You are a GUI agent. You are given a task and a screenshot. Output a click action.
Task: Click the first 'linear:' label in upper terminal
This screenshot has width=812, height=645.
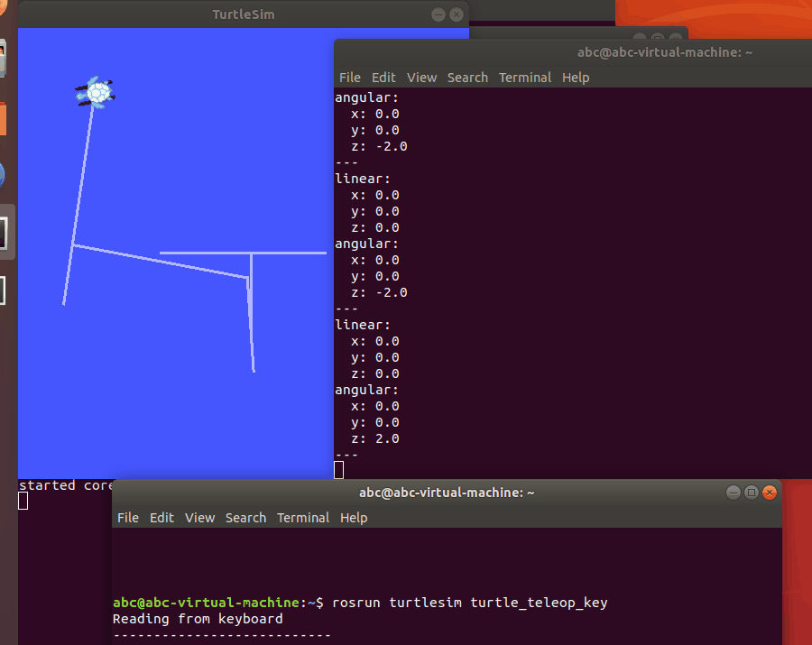coord(363,179)
